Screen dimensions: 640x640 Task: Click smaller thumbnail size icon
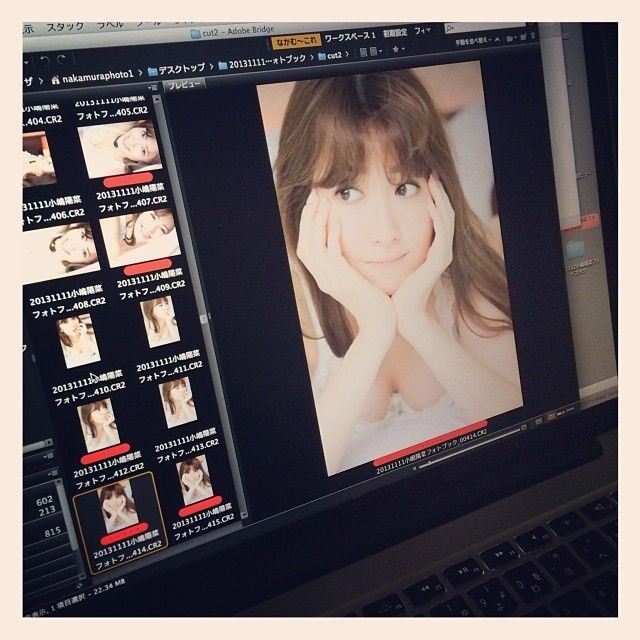pyautogui.click(x=414, y=468)
